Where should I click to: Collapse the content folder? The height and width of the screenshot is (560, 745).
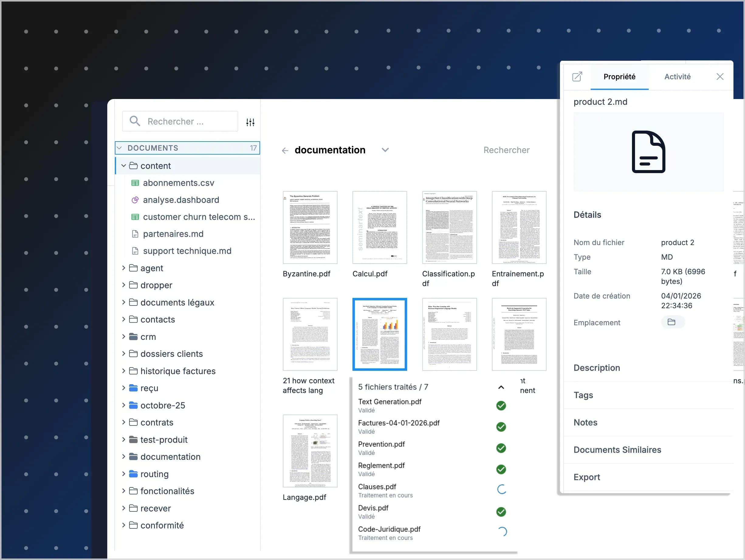pyautogui.click(x=124, y=166)
